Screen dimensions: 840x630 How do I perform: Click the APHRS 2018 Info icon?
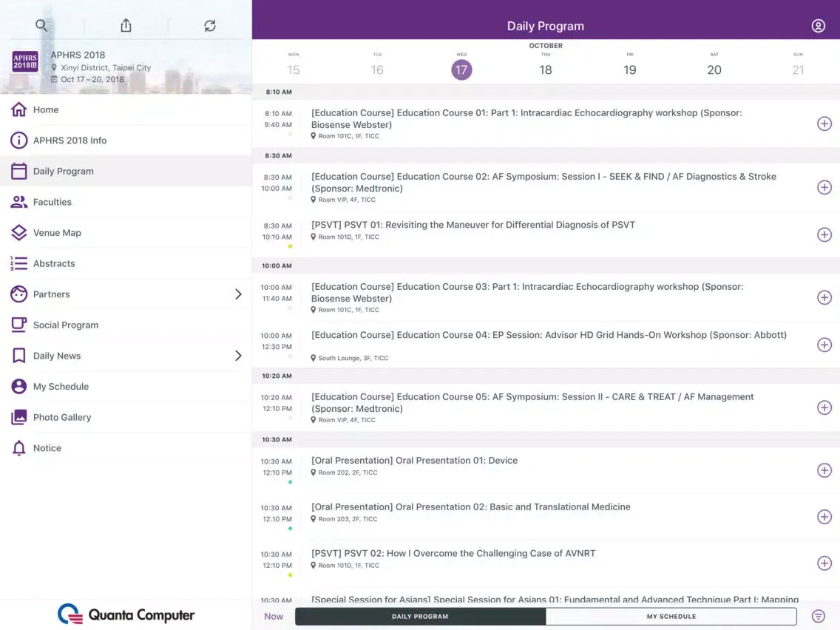pyautogui.click(x=18, y=140)
